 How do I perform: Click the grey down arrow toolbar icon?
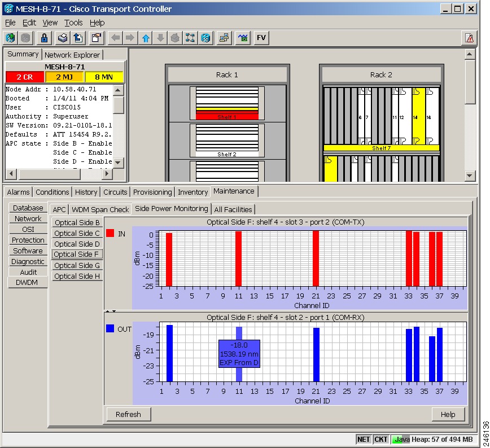160,38
